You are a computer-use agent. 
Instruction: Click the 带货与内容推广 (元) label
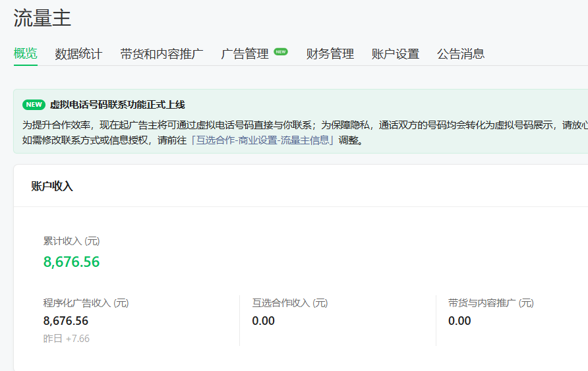pos(491,302)
